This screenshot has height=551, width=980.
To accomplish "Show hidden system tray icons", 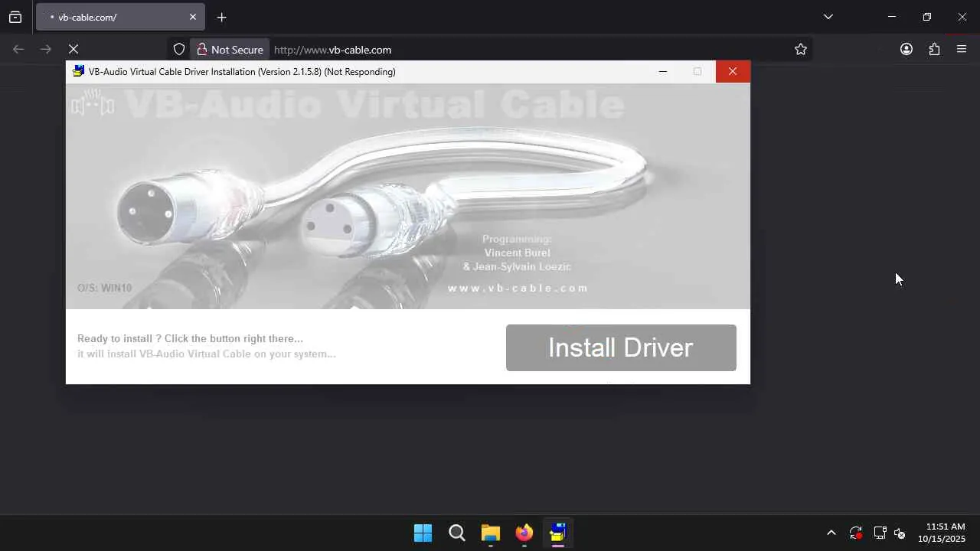I will (x=831, y=533).
